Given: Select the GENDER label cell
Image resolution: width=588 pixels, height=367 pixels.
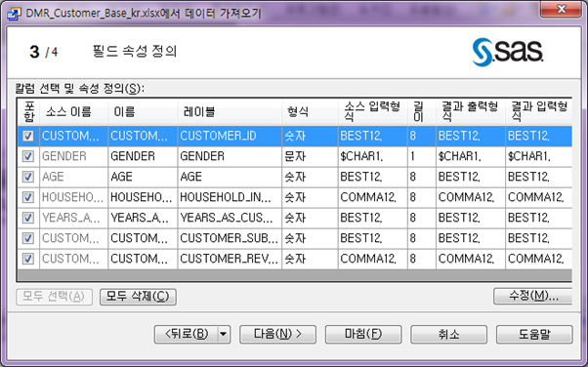Looking at the screenshot, I should (230, 156).
